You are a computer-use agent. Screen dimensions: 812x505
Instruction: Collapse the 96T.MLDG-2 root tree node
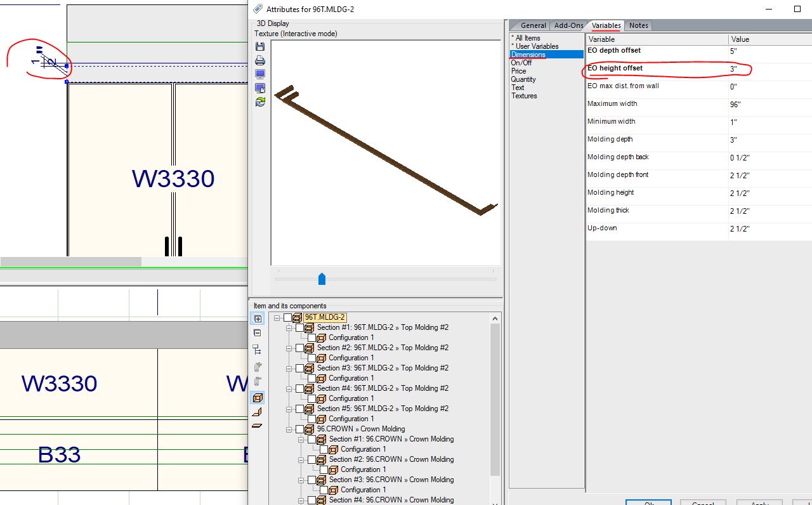point(277,317)
